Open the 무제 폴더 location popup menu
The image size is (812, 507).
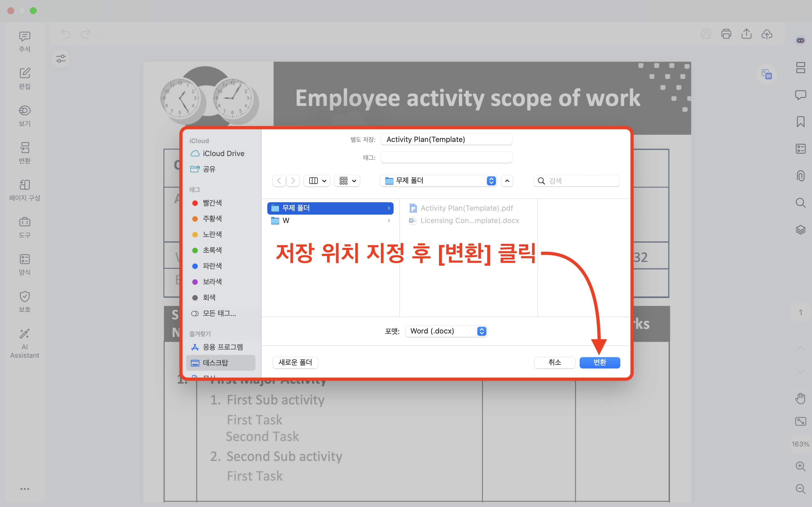pyautogui.click(x=438, y=181)
